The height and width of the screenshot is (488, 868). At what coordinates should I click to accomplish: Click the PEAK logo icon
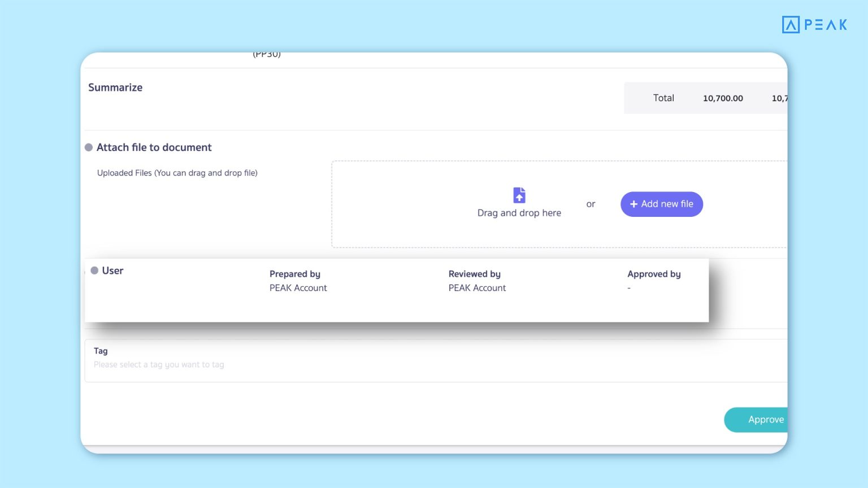(x=791, y=25)
